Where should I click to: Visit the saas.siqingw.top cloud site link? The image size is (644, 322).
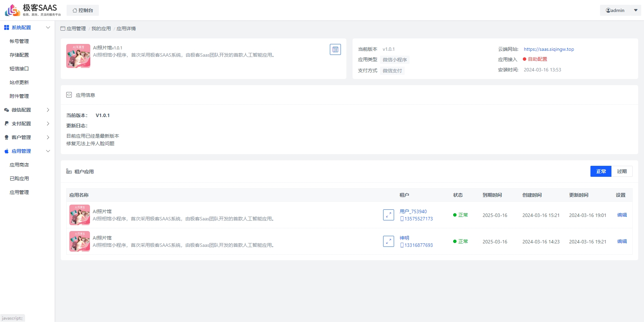(x=549, y=49)
